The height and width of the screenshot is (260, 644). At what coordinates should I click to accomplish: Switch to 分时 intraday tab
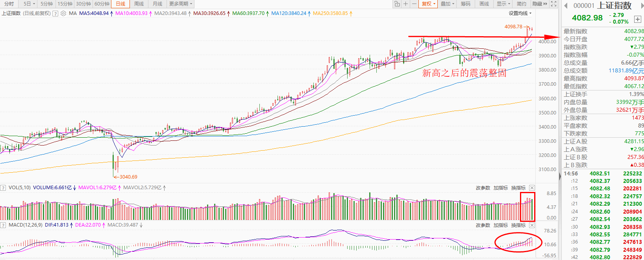click(x=9, y=4)
